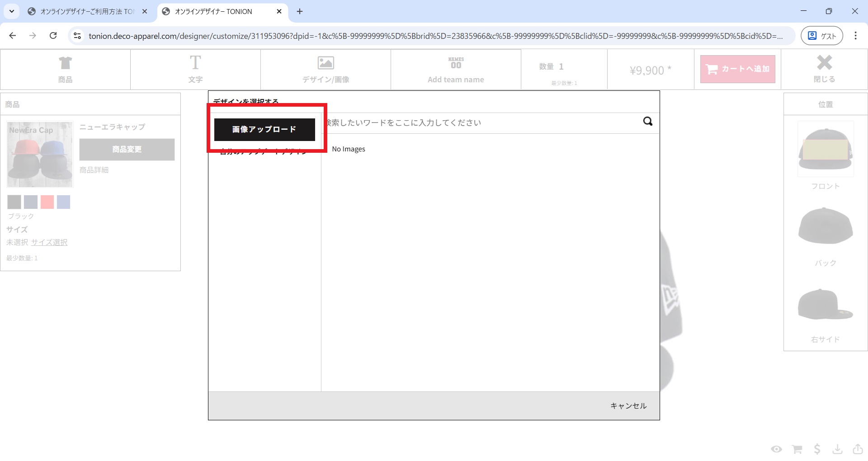Open the デザイン/画像 toolbar item

(x=325, y=70)
